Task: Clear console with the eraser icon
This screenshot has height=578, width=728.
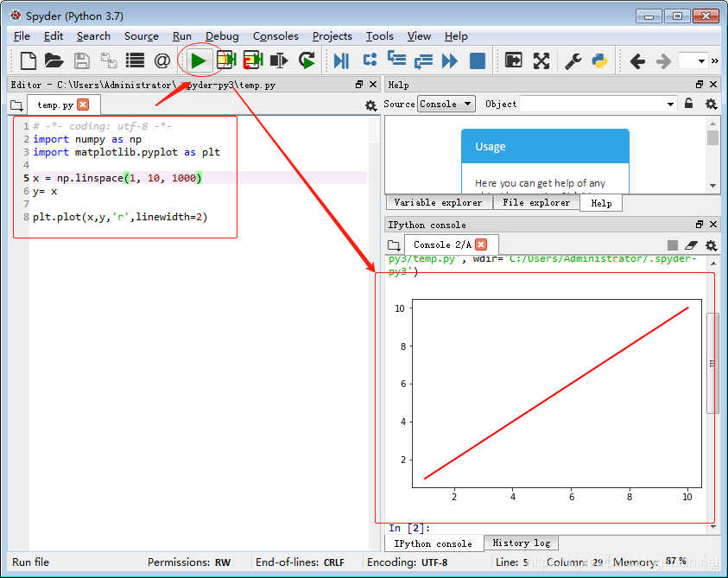Action: tap(692, 245)
